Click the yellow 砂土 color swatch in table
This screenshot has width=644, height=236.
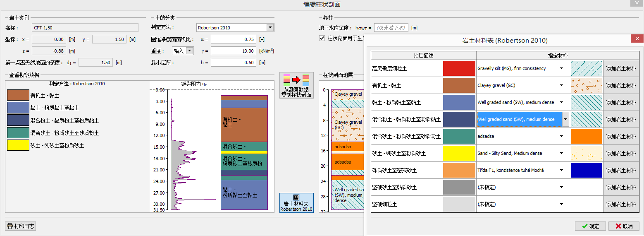tap(459, 153)
